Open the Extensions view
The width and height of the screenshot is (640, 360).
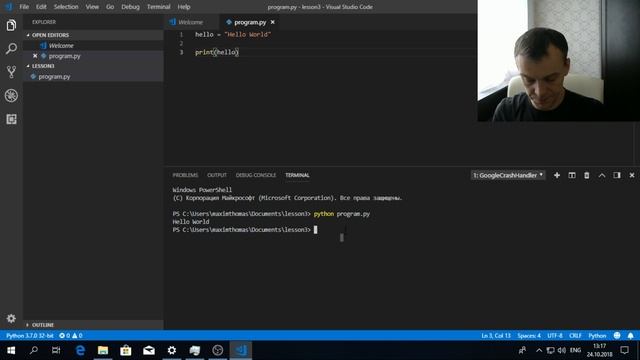(11, 119)
